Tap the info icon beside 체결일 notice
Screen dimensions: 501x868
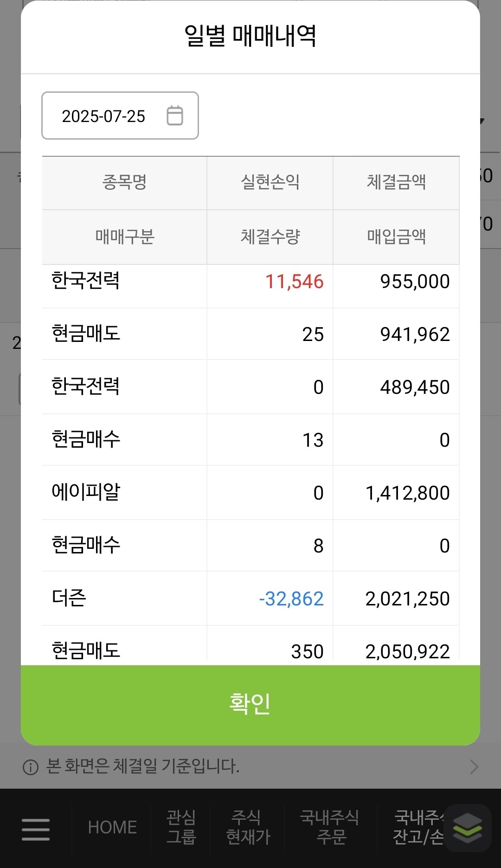31,767
